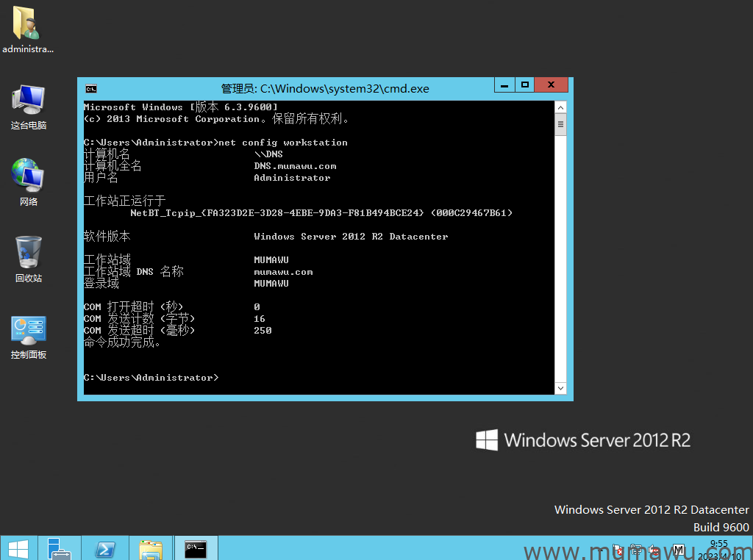Open the M application tray icon
Screen dimensions: 753x560
tap(678, 550)
